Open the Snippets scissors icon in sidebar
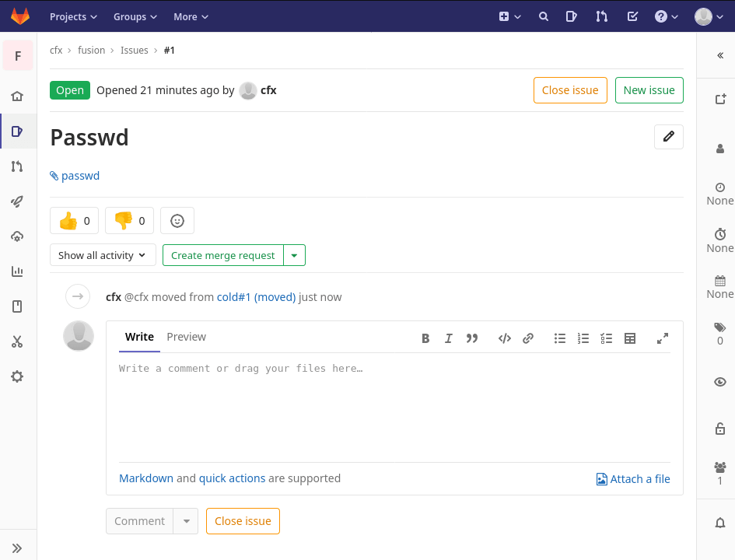 pyautogui.click(x=17, y=341)
